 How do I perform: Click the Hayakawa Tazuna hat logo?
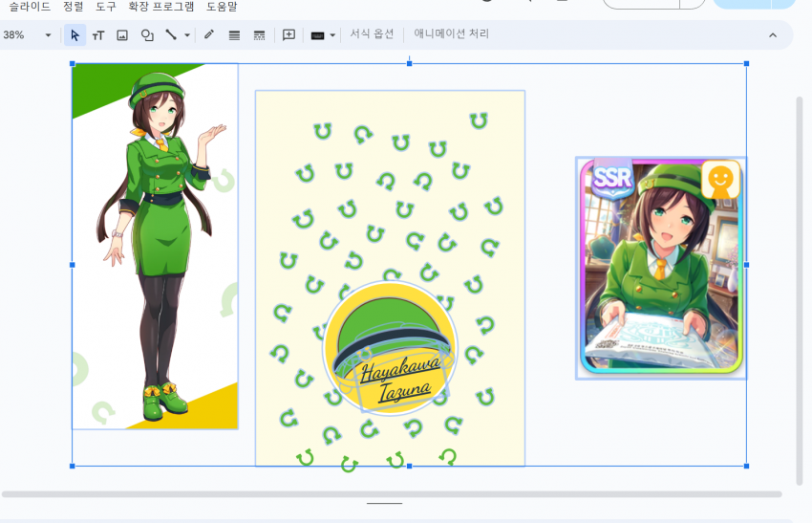point(390,348)
